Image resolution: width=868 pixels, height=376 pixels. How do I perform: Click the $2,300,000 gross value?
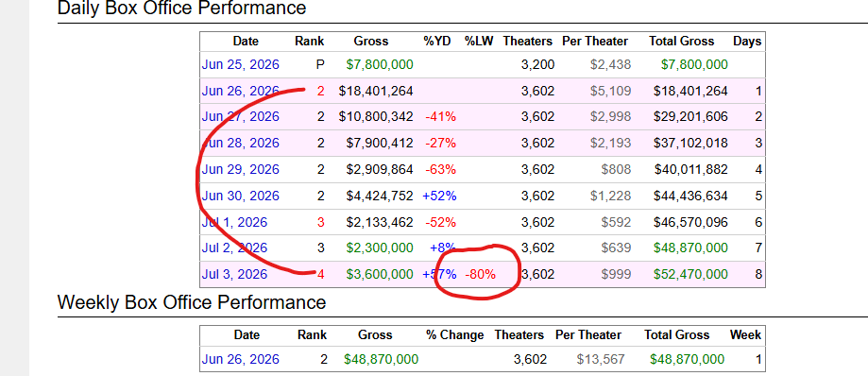point(380,248)
